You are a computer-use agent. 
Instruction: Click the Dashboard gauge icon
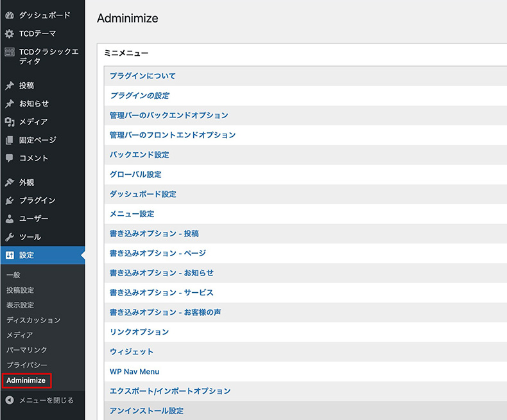click(9, 15)
